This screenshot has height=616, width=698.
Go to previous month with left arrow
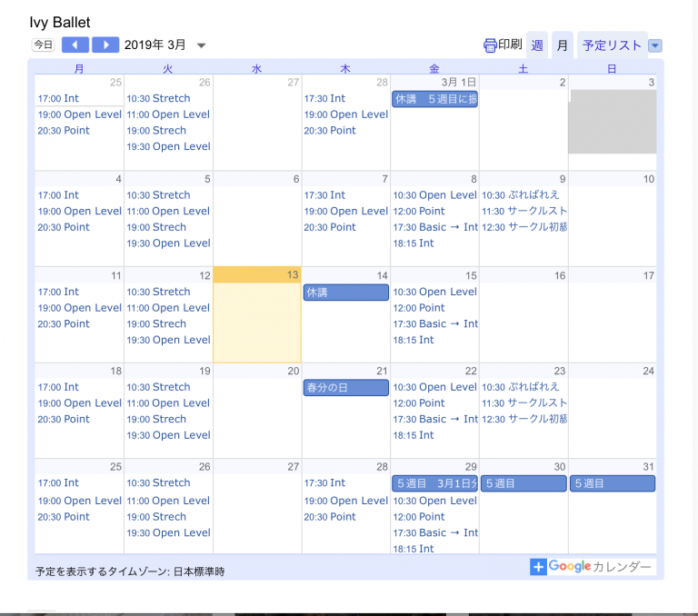coord(75,45)
